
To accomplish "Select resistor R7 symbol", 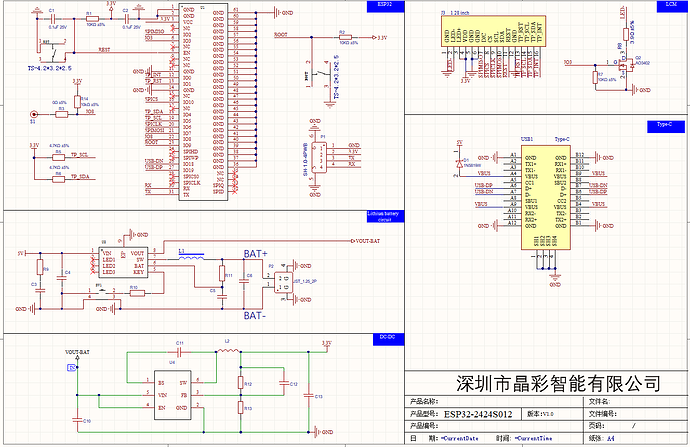I will [595, 77].
